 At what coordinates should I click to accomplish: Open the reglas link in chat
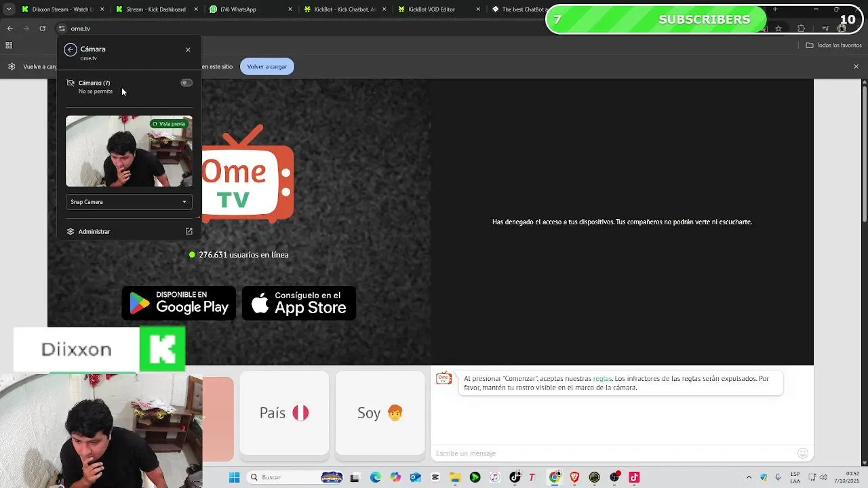point(602,379)
